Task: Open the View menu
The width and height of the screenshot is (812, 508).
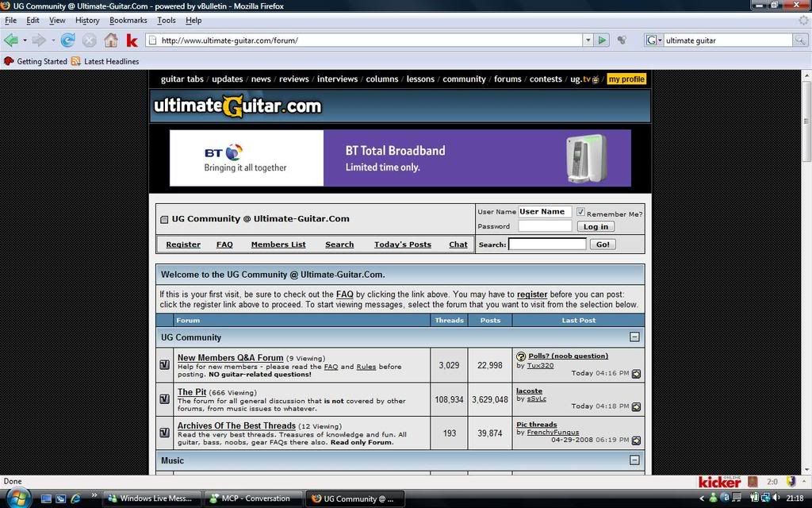Action: (x=57, y=20)
